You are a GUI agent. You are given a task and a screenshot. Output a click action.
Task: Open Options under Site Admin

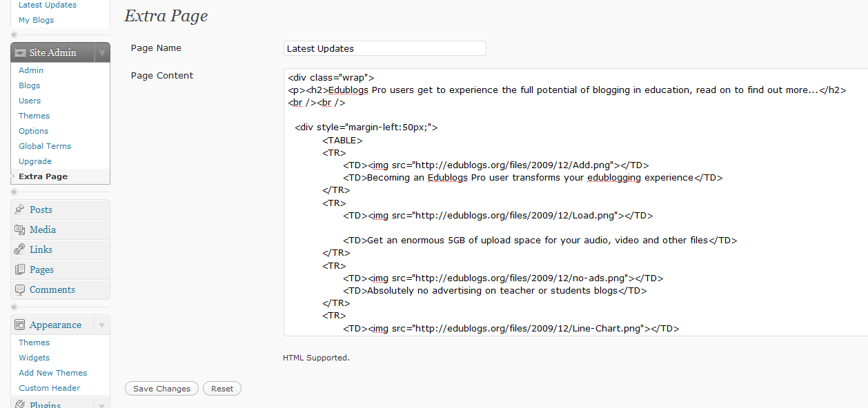pyautogui.click(x=34, y=131)
